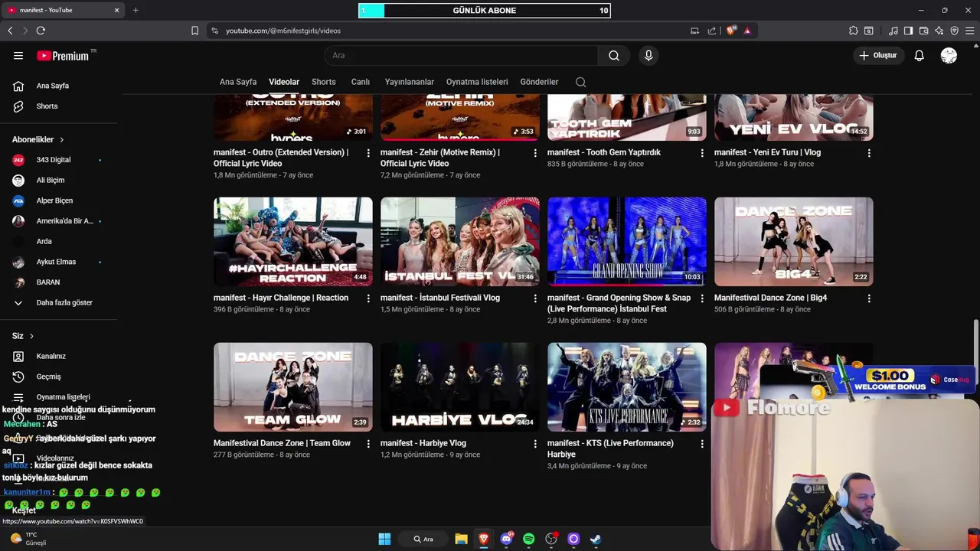Open KTS Live Performance thumbnail

coord(627,387)
